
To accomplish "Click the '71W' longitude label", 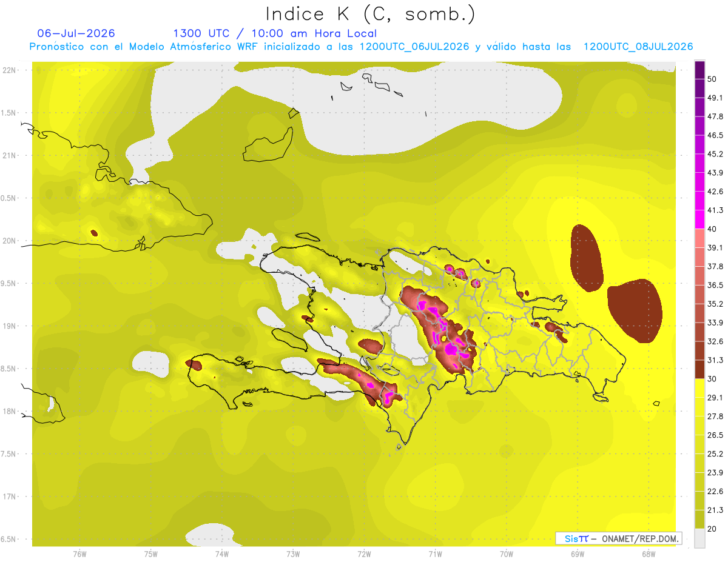I will click(x=435, y=554).
